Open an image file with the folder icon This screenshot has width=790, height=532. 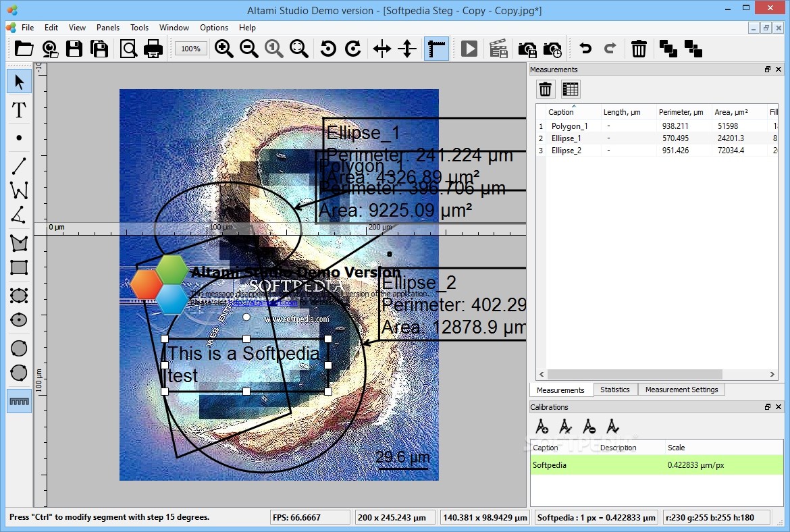coord(24,49)
